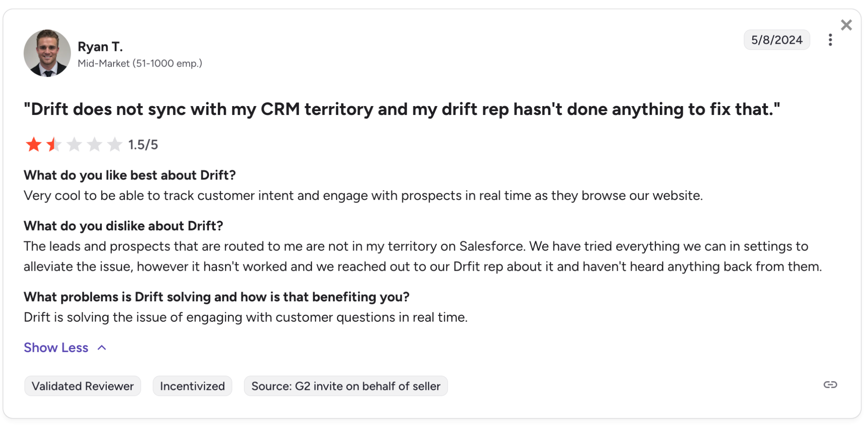Select the fifth rating star
The height and width of the screenshot is (426, 868).
[114, 144]
